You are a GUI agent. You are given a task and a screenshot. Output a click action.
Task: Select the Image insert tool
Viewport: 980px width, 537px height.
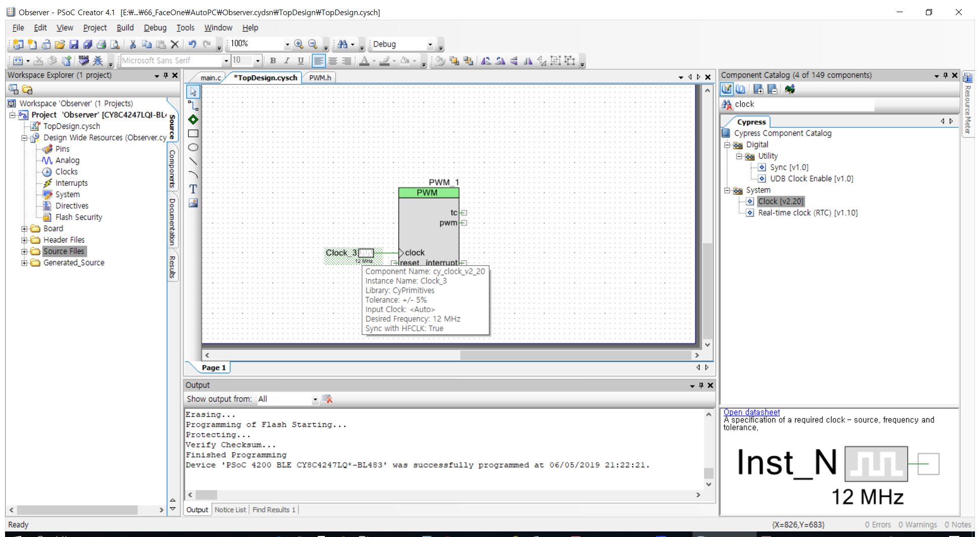(x=193, y=203)
